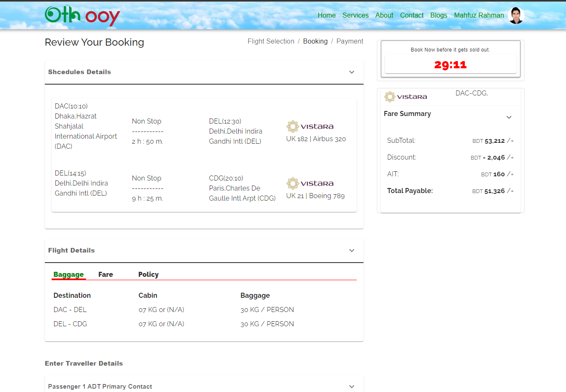The height and width of the screenshot is (392, 566).
Task: Click Vistara logo in fare summary card
Action: click(405, 97)
